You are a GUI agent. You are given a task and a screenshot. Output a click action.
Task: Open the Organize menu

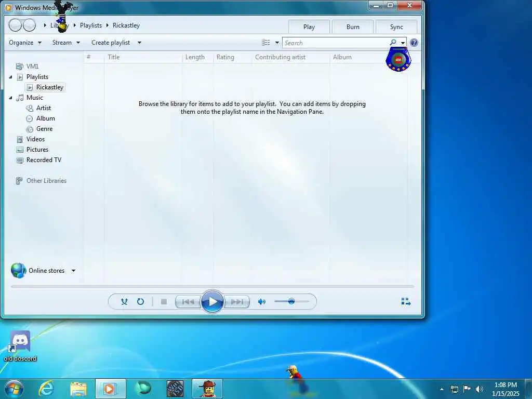click(25, 43)
